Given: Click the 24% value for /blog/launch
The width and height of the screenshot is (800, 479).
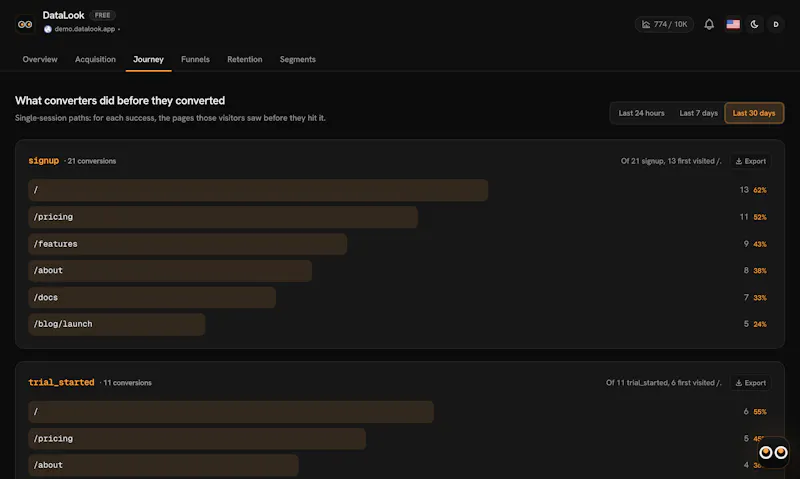Looking at the screenshot, I should (760, 324).
